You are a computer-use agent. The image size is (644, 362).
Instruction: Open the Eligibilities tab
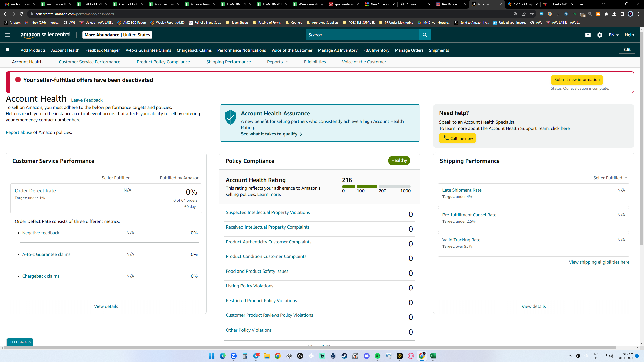tap(315, 62)
